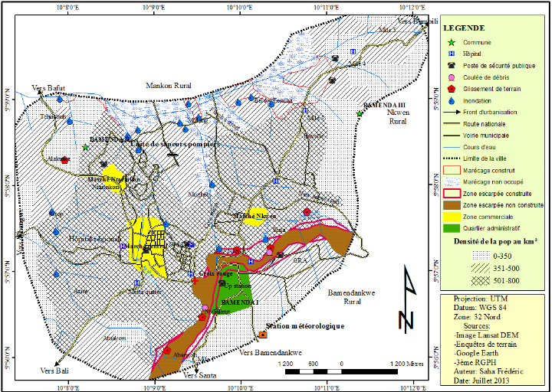
Task: Click the LEGENDE heading
Action: [x=464, y=28]
